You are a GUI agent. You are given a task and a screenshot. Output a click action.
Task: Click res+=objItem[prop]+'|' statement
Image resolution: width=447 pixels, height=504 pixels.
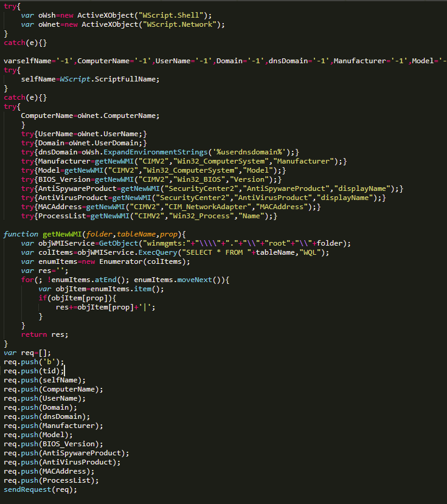point(105,307)
